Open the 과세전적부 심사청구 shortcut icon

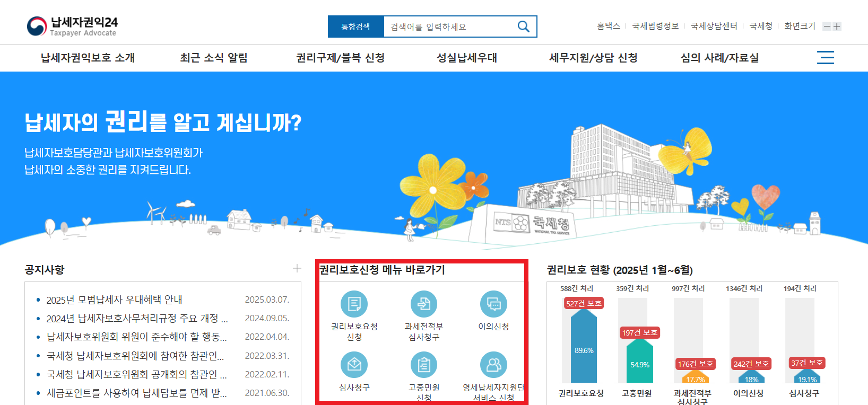[424, 304]
